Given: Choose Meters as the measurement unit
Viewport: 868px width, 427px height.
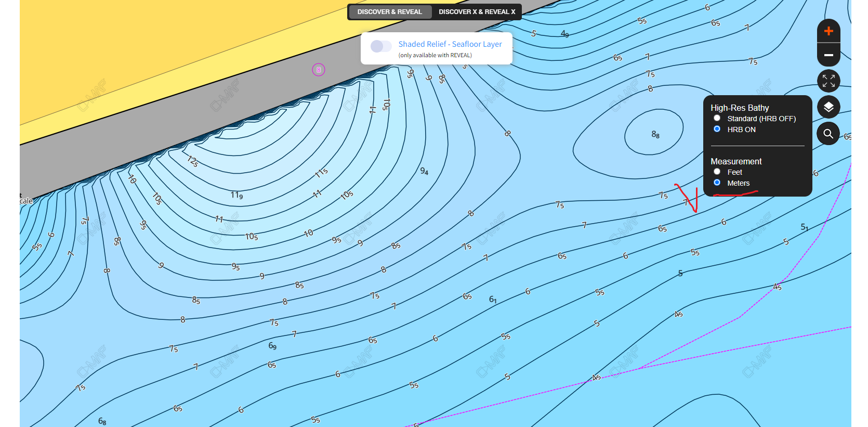Looking at the screenshot, I should [717, 183].
